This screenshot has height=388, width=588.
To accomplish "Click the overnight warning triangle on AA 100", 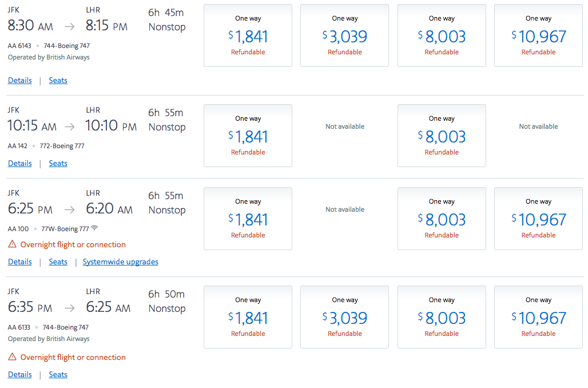I will click(x=13, y=244).
